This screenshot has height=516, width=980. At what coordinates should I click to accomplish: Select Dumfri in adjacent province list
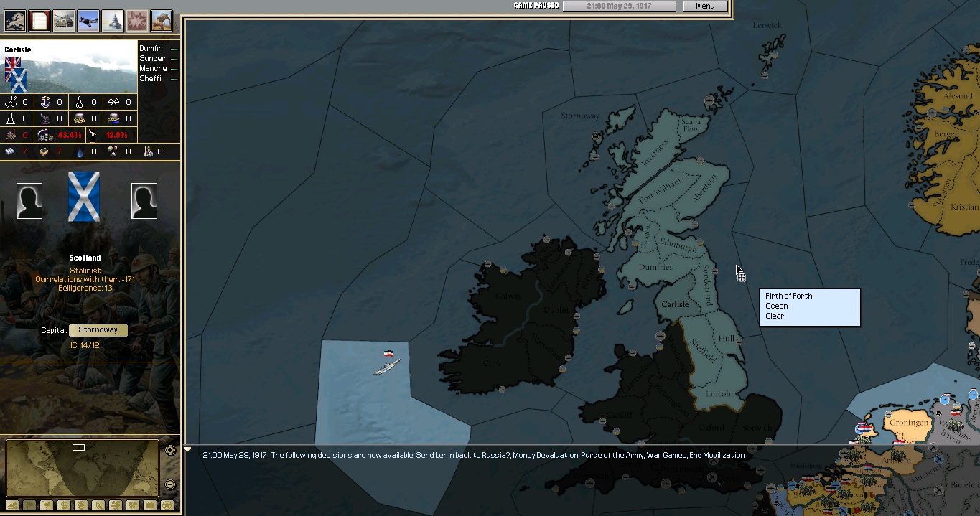click(x=151, y=49)
